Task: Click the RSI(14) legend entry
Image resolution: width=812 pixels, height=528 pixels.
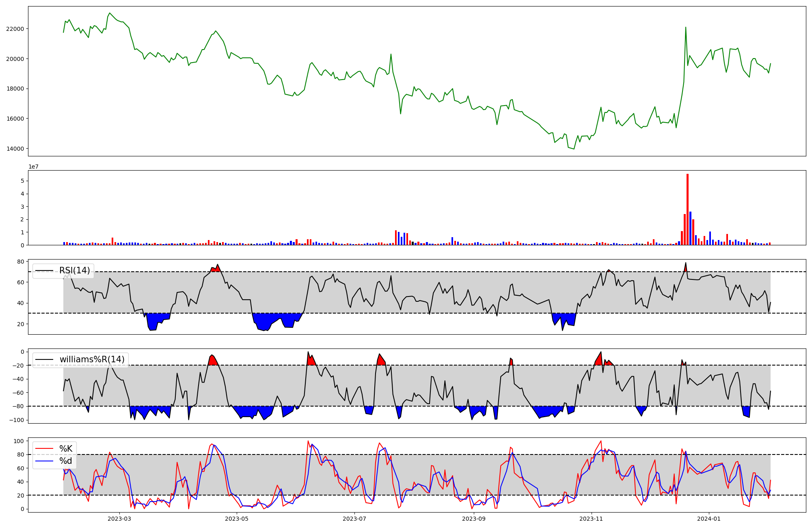Action: click(x=74, y=270)
